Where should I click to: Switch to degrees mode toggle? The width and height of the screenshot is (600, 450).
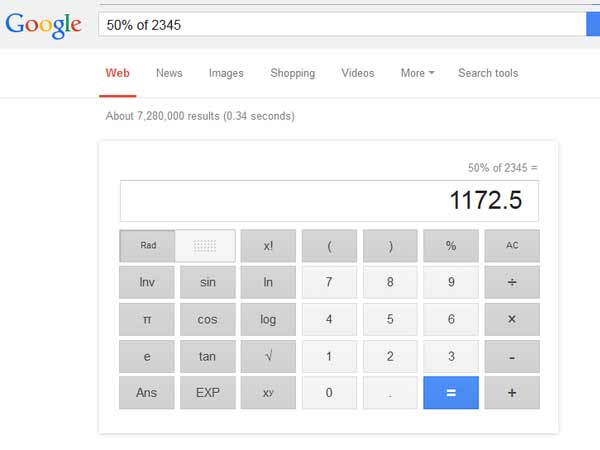(x=206, y=245)
